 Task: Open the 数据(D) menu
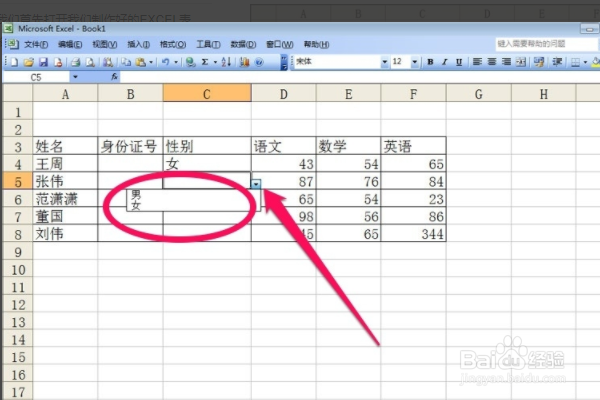coord(243,44)
